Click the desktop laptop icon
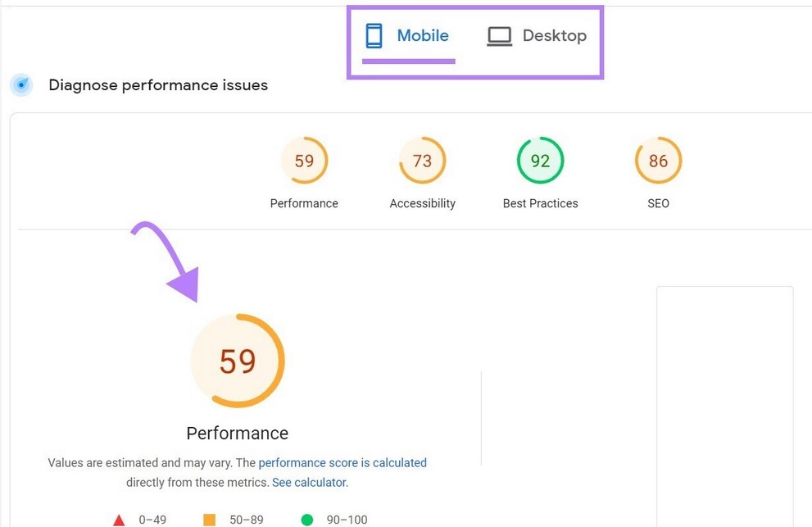 [499, 36]
